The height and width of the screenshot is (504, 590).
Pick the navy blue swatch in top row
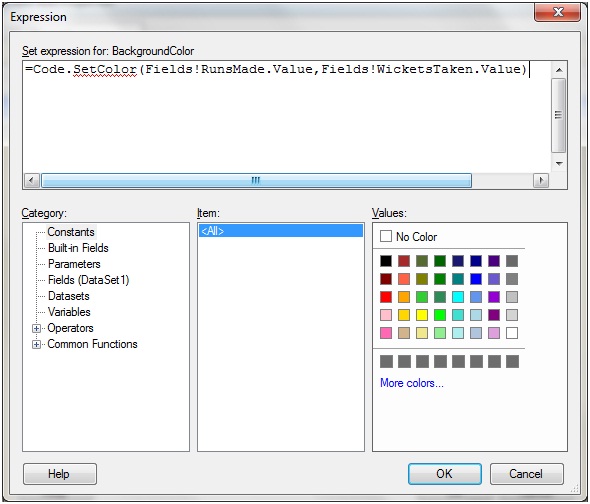476,261
